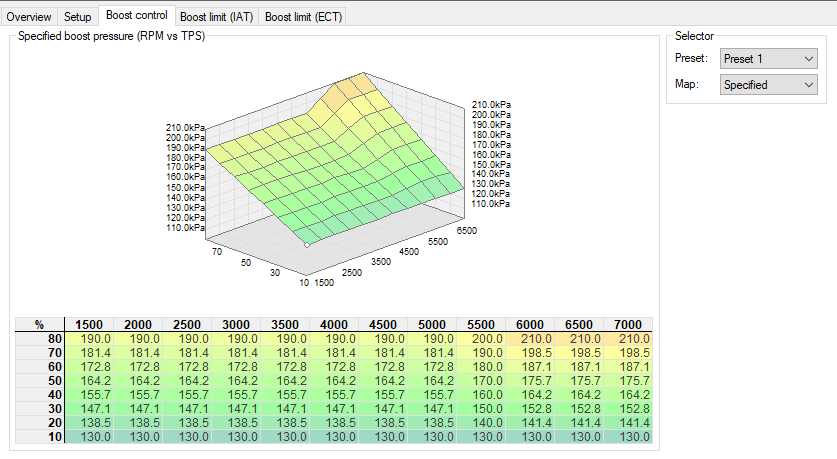Select the 20 % TPS row header
Image resolution: width=837 pixels, height=459 pixels.
tap(40, 422)
